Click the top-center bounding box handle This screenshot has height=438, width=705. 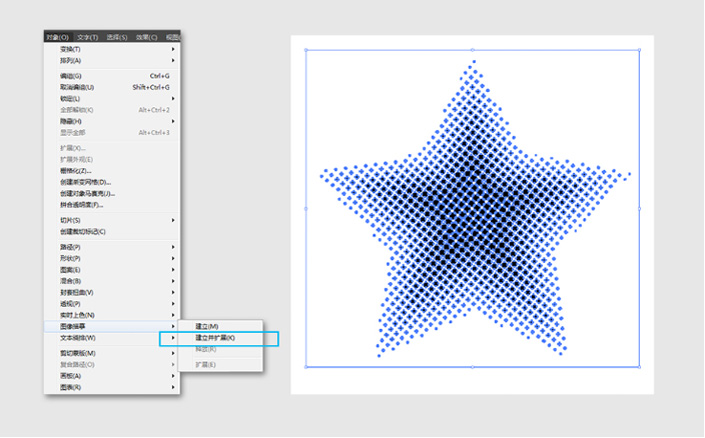pos(472,48)
